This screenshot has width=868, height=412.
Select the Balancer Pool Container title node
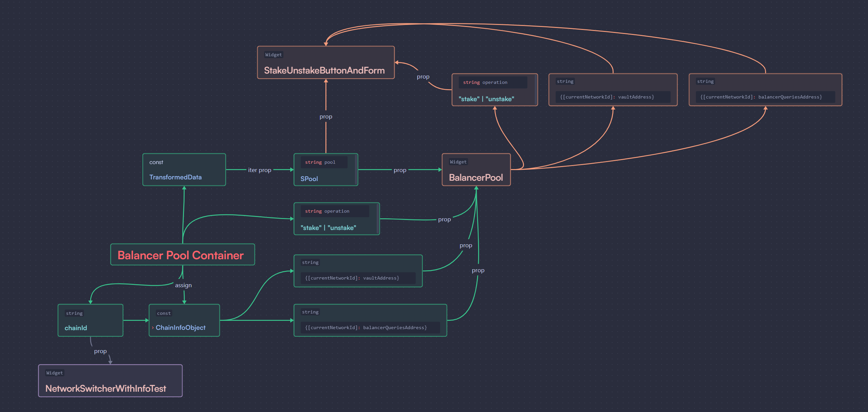(182, 255)
